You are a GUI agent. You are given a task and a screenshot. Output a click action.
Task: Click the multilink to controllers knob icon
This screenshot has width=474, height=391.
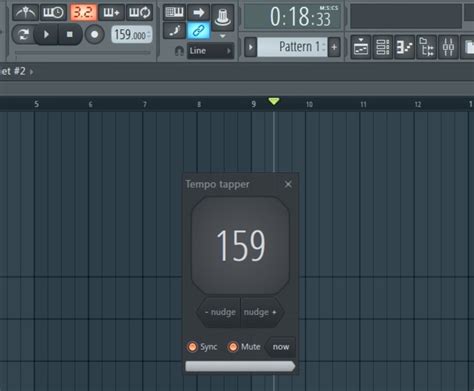[223, 17]
